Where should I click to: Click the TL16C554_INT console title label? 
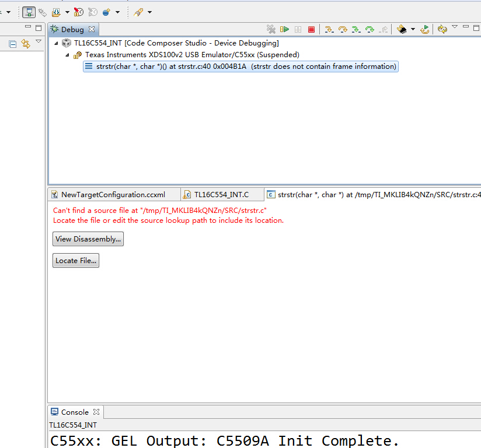tap(73, 425)
